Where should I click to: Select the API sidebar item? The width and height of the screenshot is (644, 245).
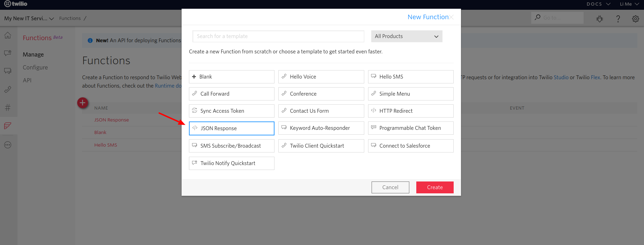click(27, 80)
